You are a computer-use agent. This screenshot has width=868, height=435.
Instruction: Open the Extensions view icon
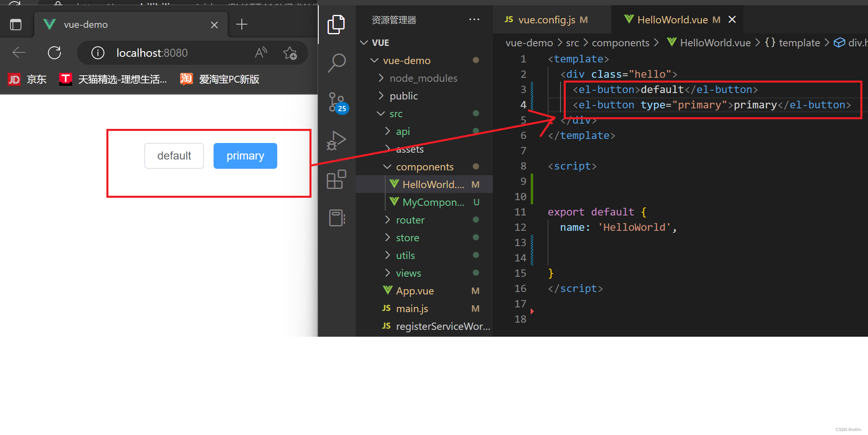coord(336,180)
